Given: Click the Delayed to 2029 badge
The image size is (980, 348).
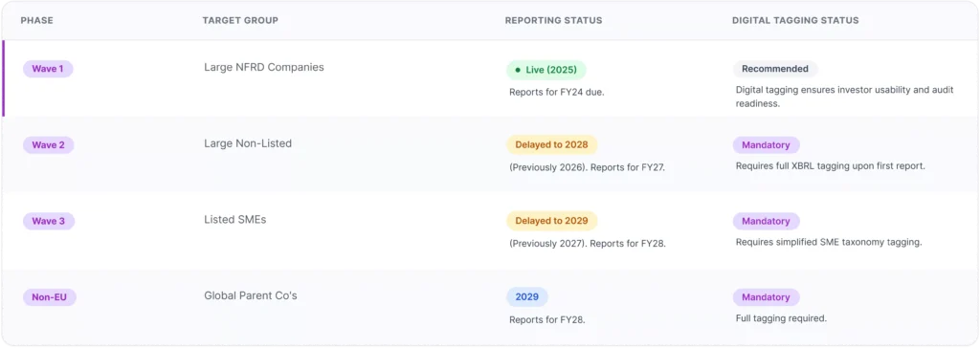Looking at the screenshot, I should click(552, 221).
